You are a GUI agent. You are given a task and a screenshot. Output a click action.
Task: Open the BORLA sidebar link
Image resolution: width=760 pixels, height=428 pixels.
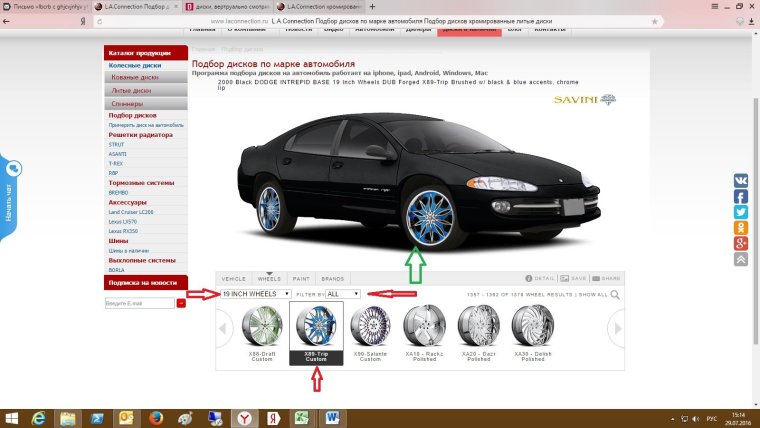116,270
